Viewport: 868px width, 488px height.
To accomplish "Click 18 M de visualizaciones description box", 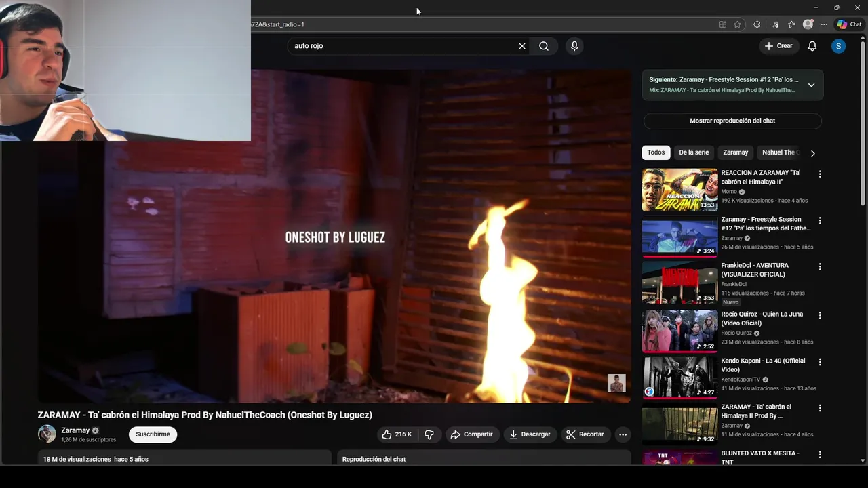I will tap(184, 458).
